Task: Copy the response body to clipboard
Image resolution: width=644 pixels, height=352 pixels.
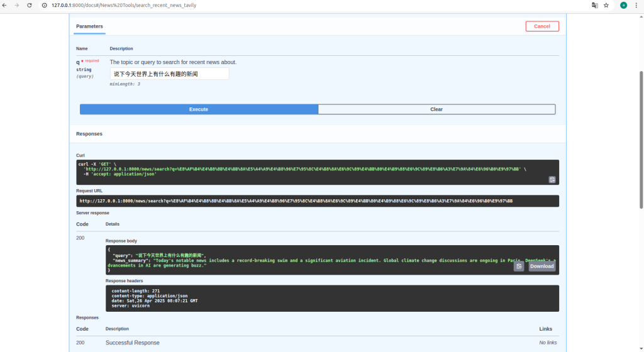Action: pyautogui.click(x=519, y=267)
